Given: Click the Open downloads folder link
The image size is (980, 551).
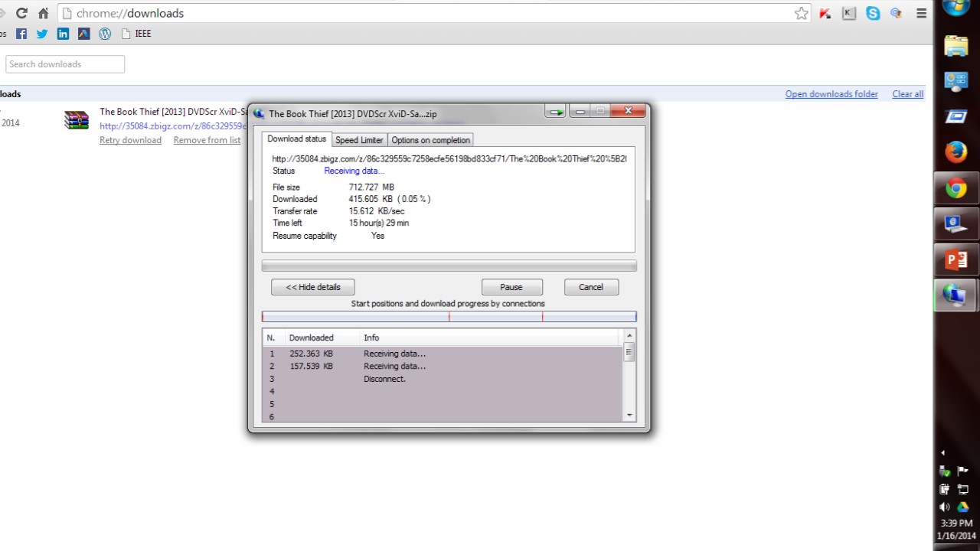Looking at the screenshot, I should [831, 94].
